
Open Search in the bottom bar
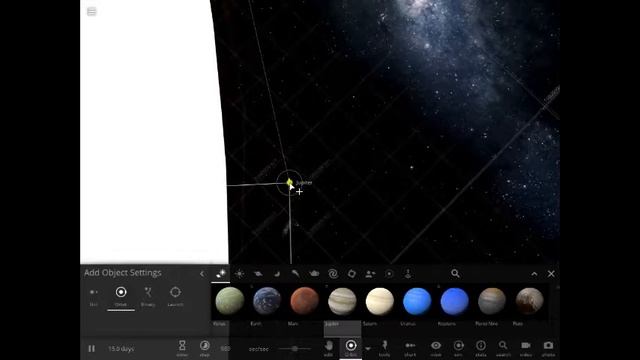(503, 348)
